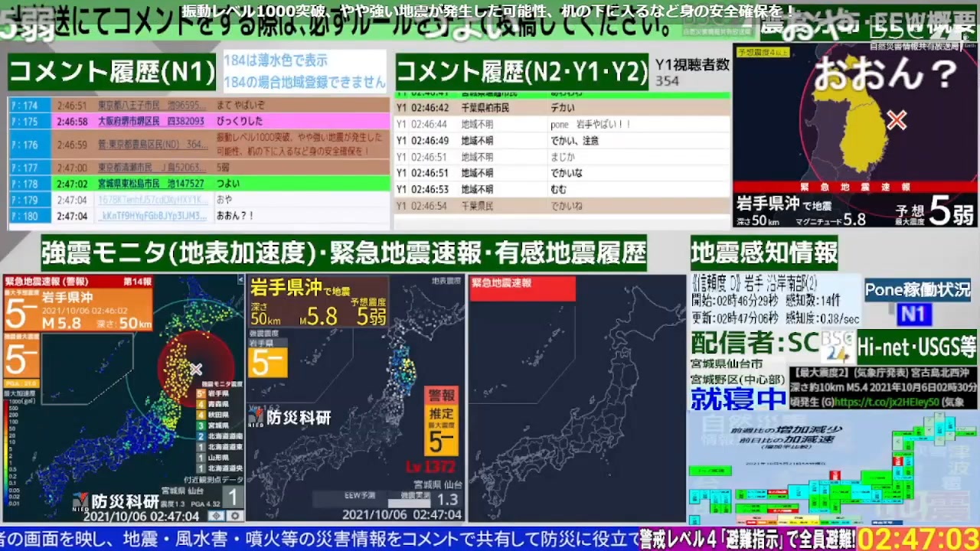
Task: Select the コメント履歴(N1) header tab
Action: pos(112,73)
